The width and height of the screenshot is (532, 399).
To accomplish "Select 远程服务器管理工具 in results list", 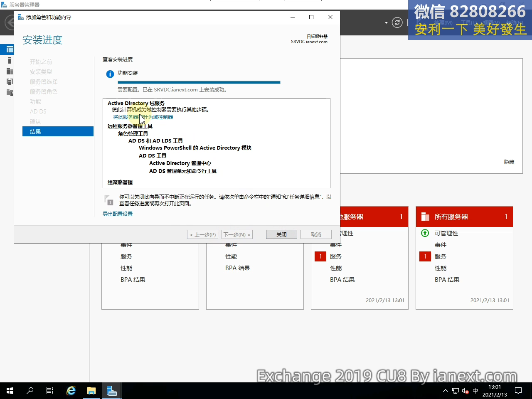I will (x=130, y=126).
